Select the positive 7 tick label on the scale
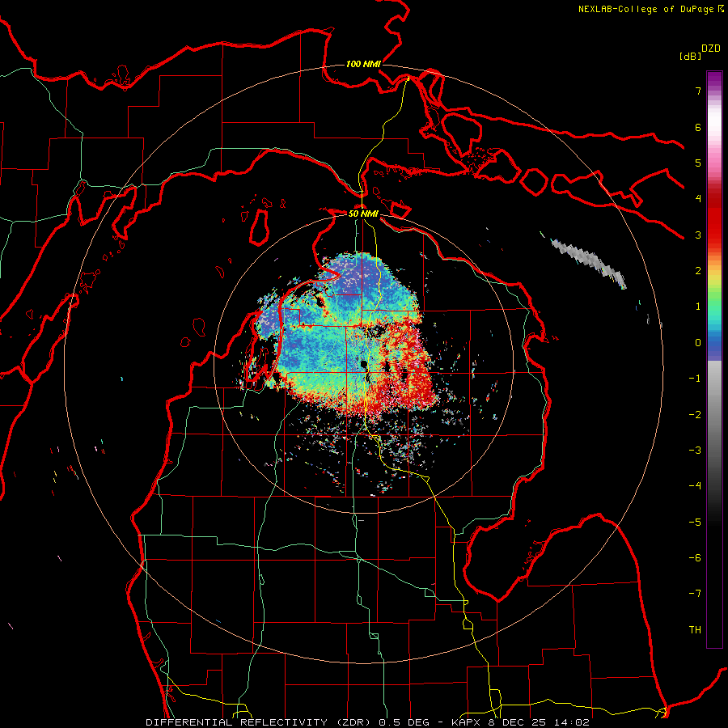The image size is (728, 728). 698,91
